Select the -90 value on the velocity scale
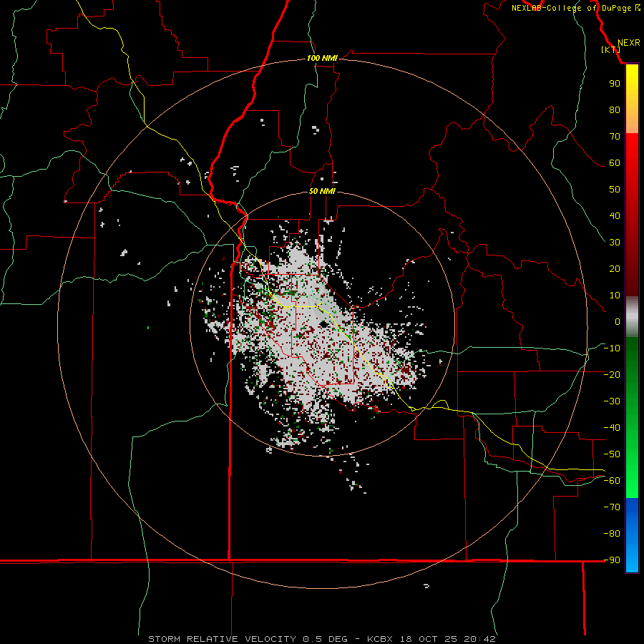This screenshot has height=644, width=644. pyautogui.click(x=612, y=560)
